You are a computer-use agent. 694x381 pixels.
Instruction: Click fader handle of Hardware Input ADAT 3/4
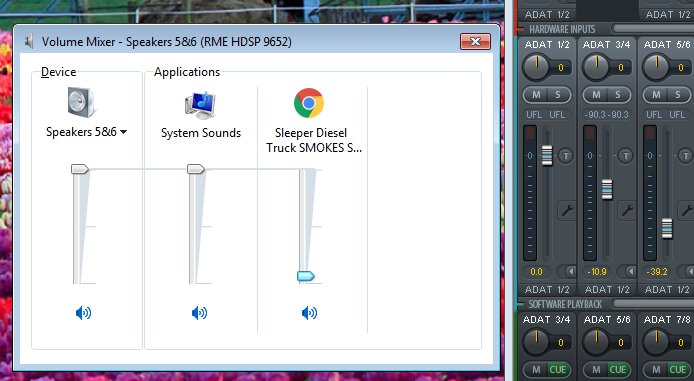(x=607, y=189)
